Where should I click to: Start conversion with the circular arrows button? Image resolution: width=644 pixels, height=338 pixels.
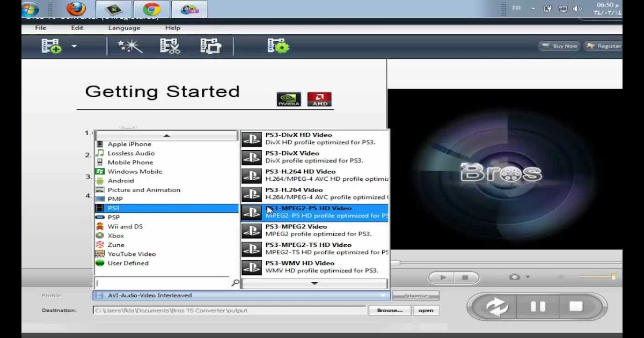(x=496, y=307)
